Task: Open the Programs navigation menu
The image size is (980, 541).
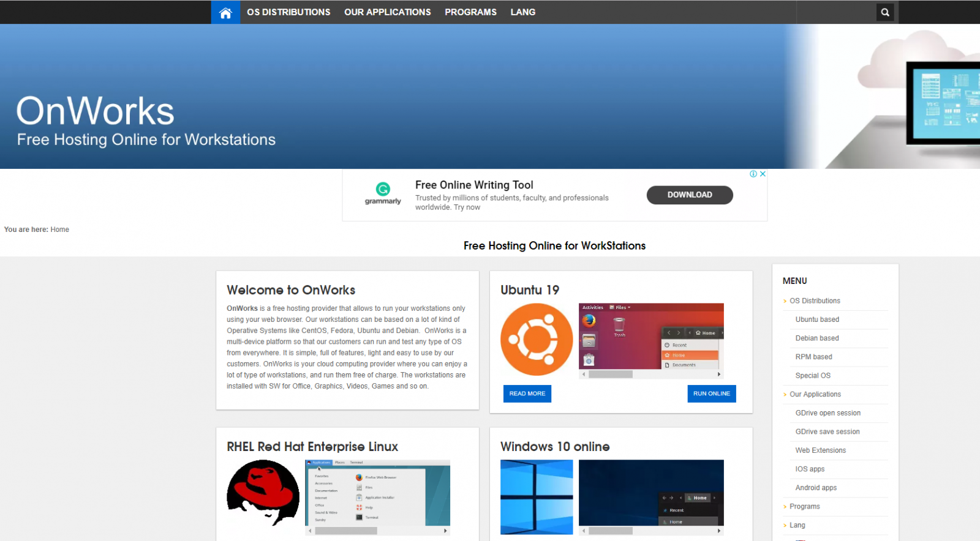Action: click(x=470, y=12)
